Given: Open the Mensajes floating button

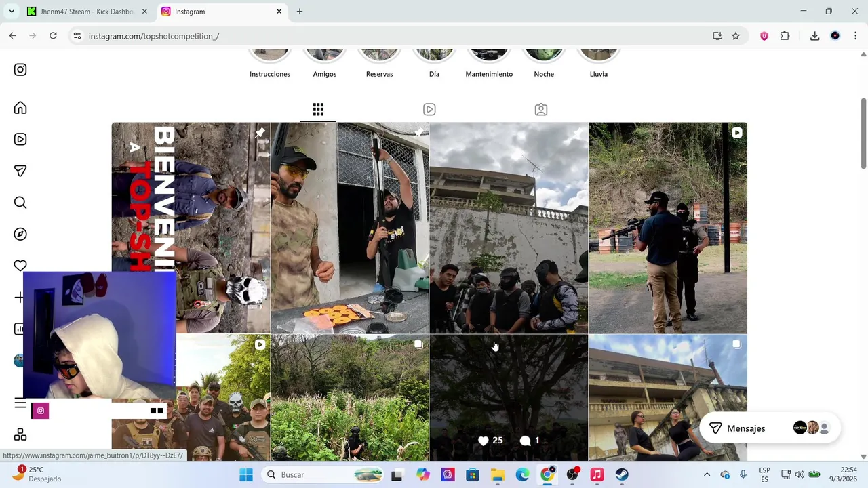Looking at the screenshot, I should coord(770,428).
